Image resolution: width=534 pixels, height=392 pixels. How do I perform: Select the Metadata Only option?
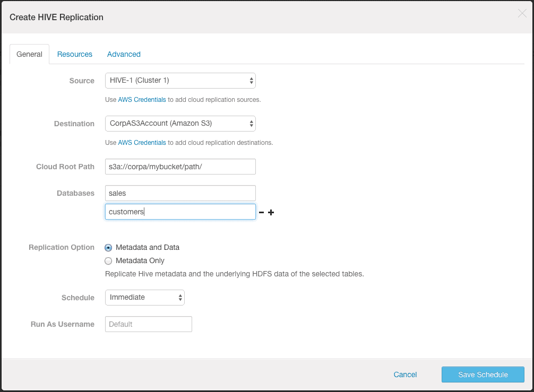pos(108,260)
